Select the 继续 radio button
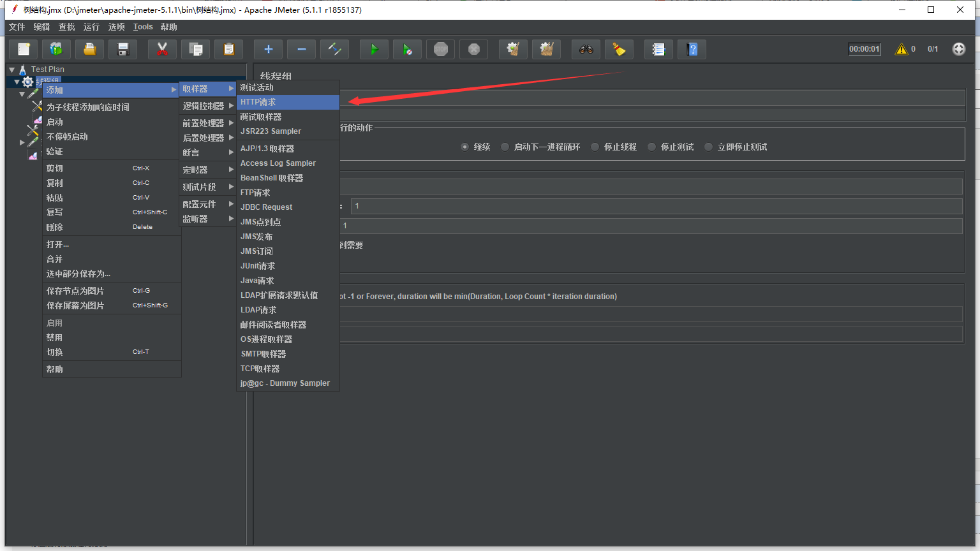The image size is (980, 551). point(464,147)
